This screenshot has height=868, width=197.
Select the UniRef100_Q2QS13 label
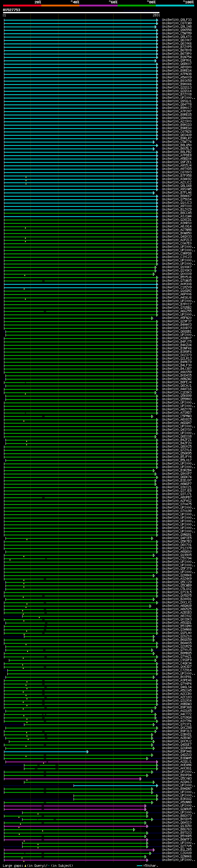(x=177, y=88)
